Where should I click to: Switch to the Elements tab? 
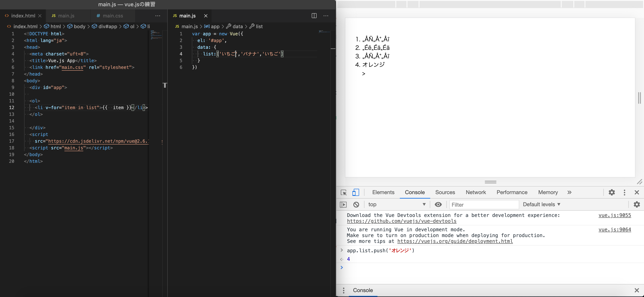[x=383, y=193]
